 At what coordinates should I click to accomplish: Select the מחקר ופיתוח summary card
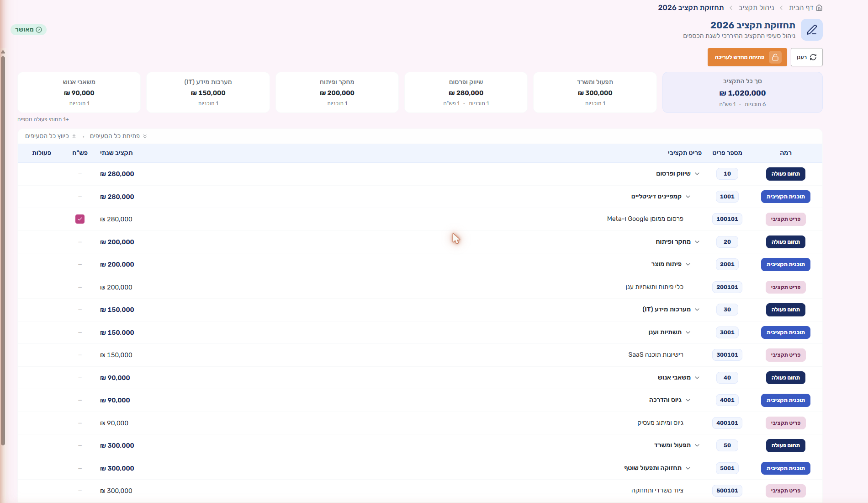[337, 92]
